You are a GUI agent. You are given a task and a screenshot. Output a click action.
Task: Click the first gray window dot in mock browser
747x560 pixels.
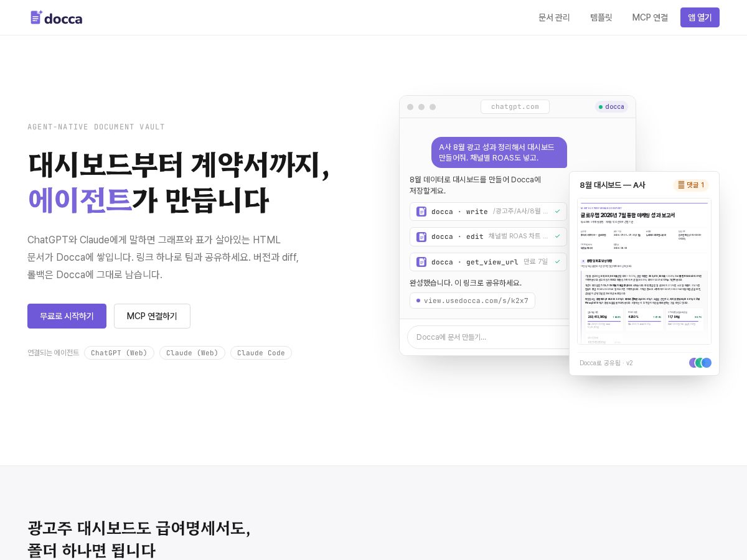[x=410, y=107]
